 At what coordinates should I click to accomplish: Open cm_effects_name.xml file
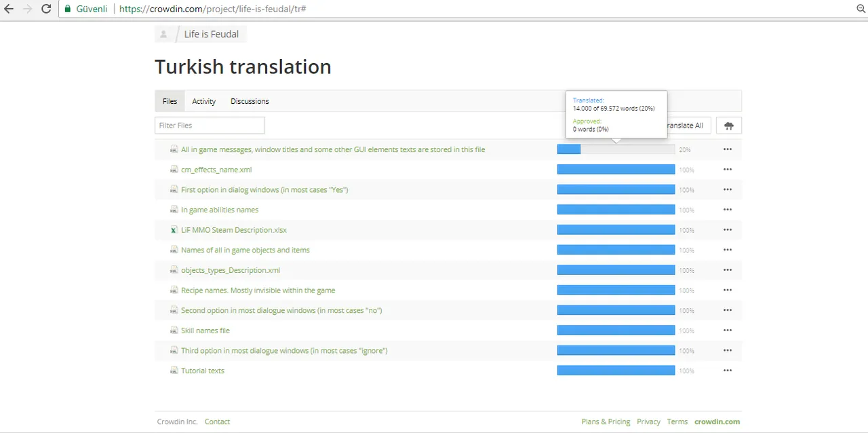tap(216, 170)
